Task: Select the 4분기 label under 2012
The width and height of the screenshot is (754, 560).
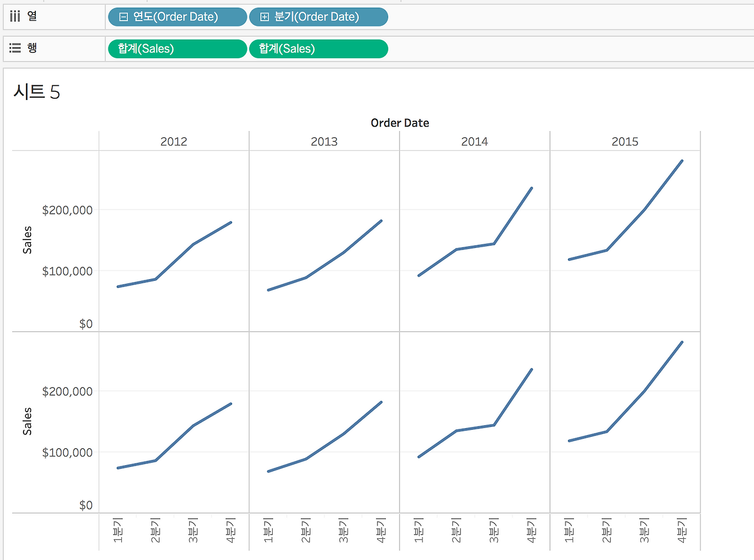Action: coord(230,530)
